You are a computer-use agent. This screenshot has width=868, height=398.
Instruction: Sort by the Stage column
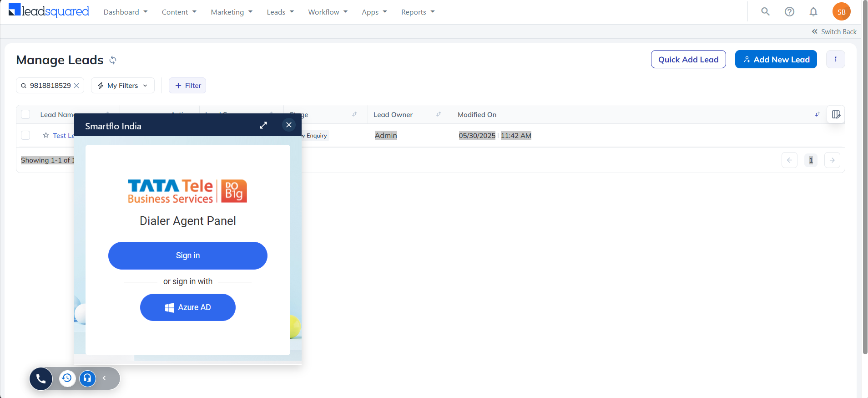tap(354, 114)
